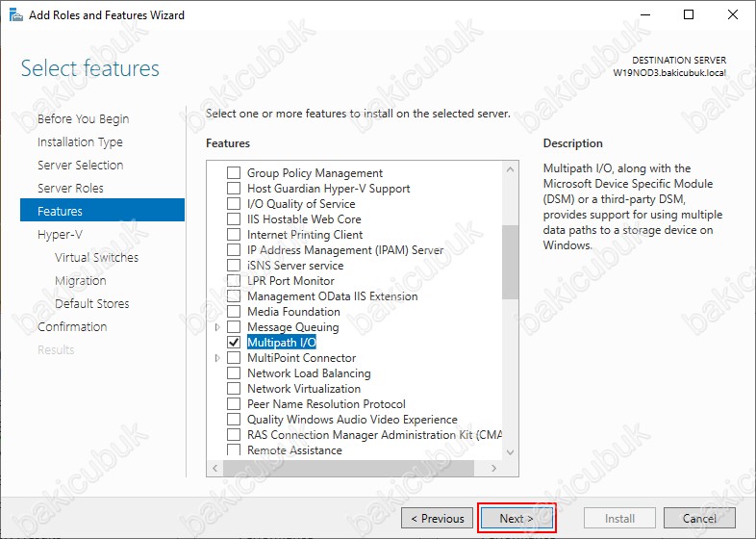Open Server Selection step
The width and height of the screenshot is (756, 539).
click(x=81, y=165)
